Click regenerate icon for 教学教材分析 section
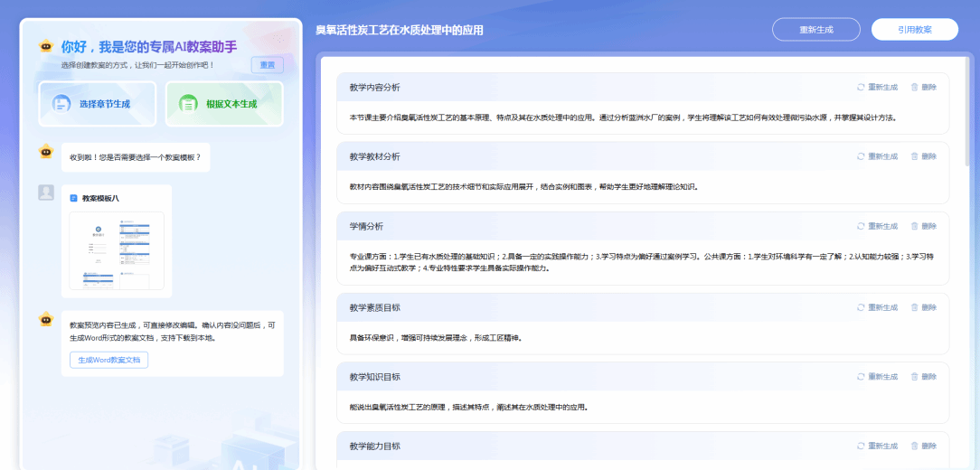Image resolution: width=980 pixels, height=470 pixels. pos(861,156)
